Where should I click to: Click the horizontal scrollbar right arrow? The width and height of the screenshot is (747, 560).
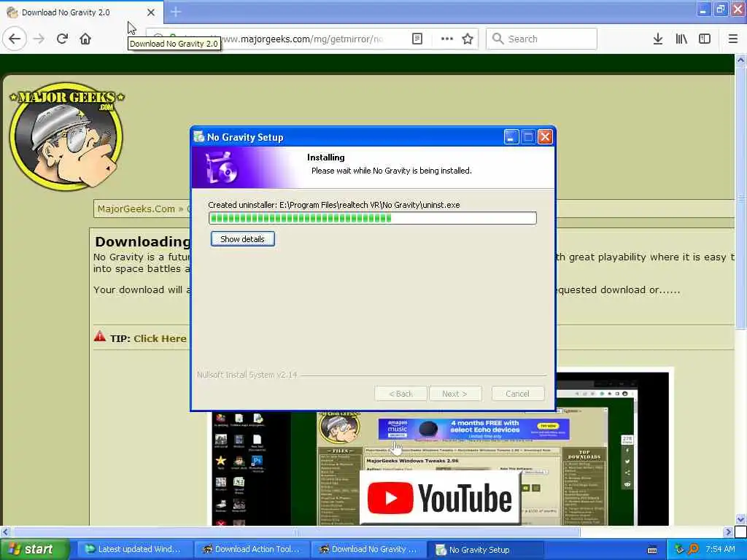tap(727, 532)
